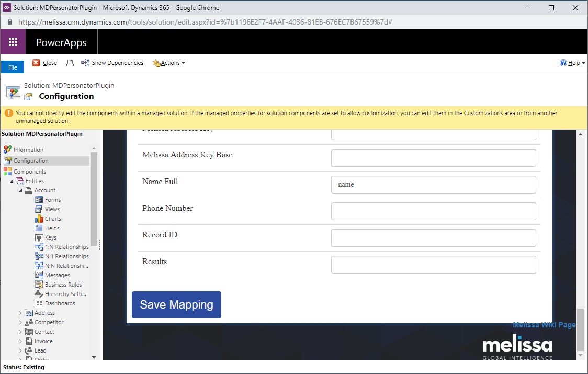Click the Components colored squares icon
Viewport: 588px width, 374px height.
click(x=7, y=172)
